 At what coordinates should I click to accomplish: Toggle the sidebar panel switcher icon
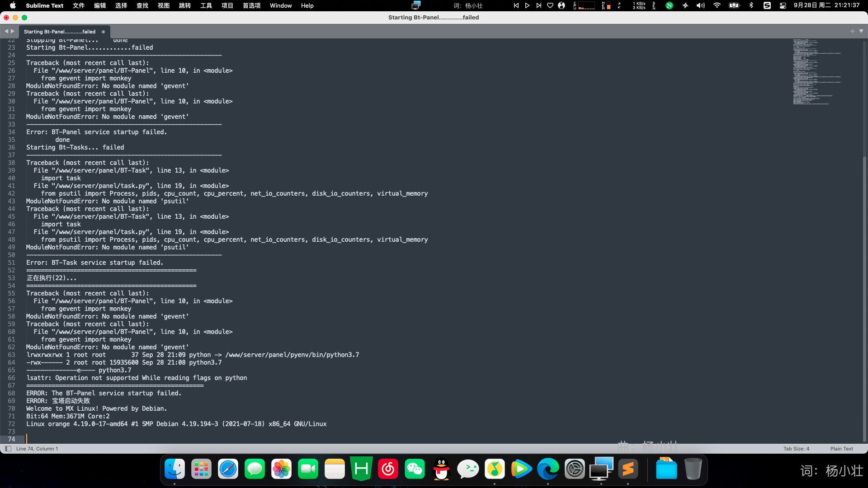[8, 449]
